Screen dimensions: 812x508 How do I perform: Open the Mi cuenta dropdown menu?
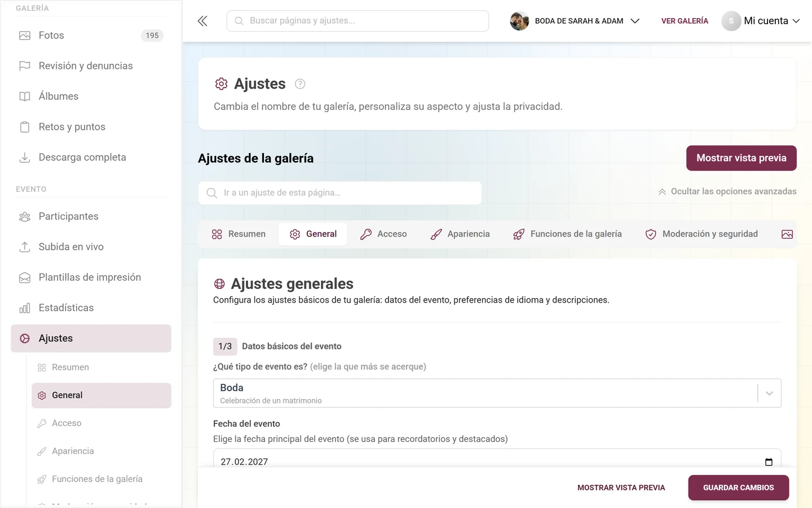click(x=761, y=21)
